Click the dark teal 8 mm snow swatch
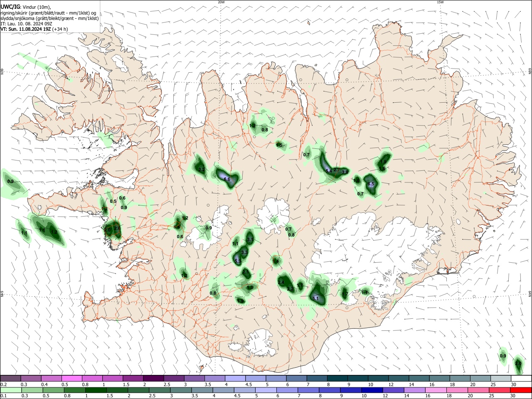The width and height of the screenshot is (532, 399). tap(337, 379)
